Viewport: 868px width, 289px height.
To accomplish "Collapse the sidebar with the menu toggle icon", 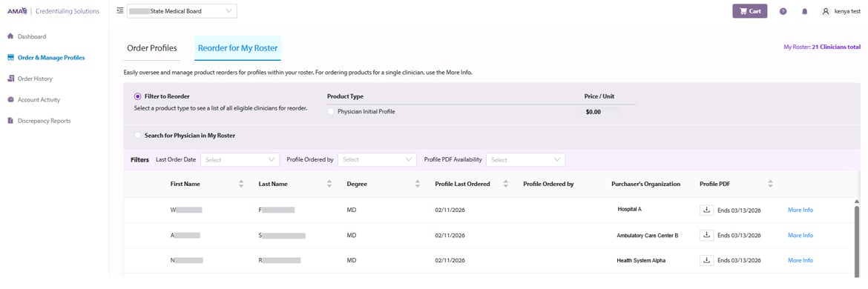I will (120, 10).
